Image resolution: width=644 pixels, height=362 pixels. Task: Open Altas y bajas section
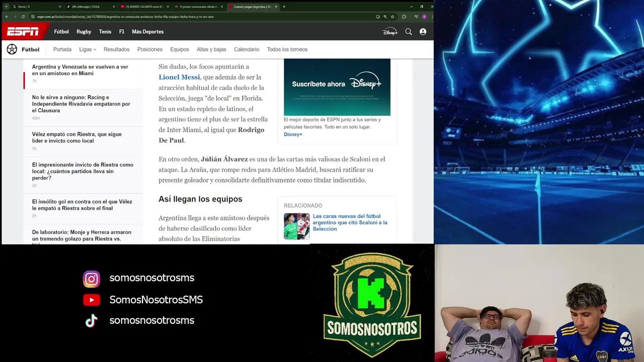[x=211, y=49]
